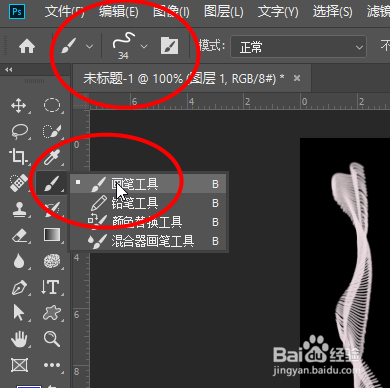Open the 图层(L) menu
390x388 pixels.
coord(224,12)
